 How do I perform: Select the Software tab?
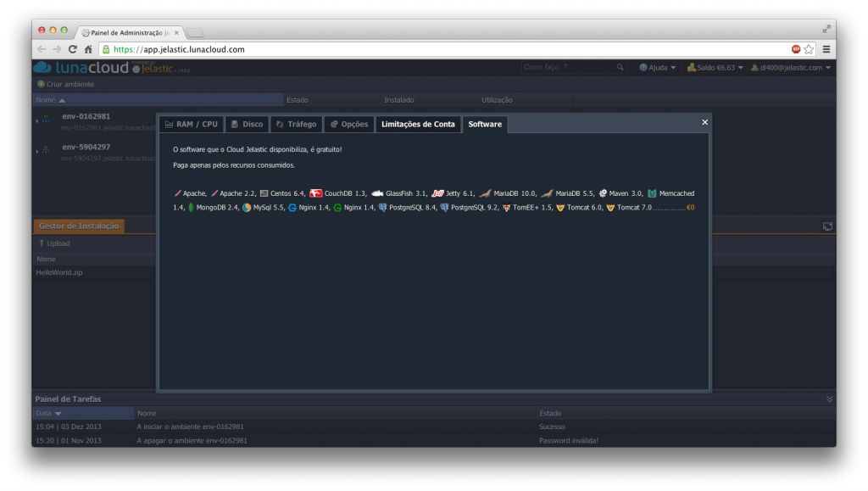click(x=485, y=124)
